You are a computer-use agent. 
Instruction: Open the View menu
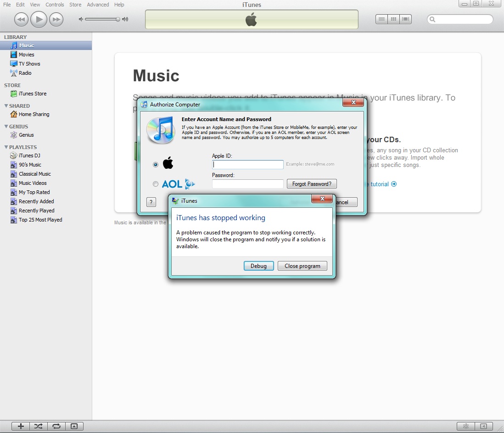[x=35, y=5]
